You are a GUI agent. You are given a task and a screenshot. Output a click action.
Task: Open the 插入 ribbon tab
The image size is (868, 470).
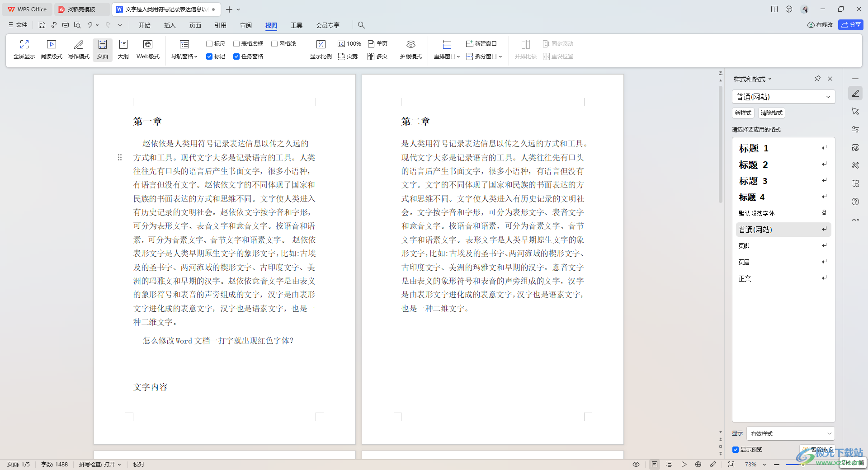[x=170, y=25]
